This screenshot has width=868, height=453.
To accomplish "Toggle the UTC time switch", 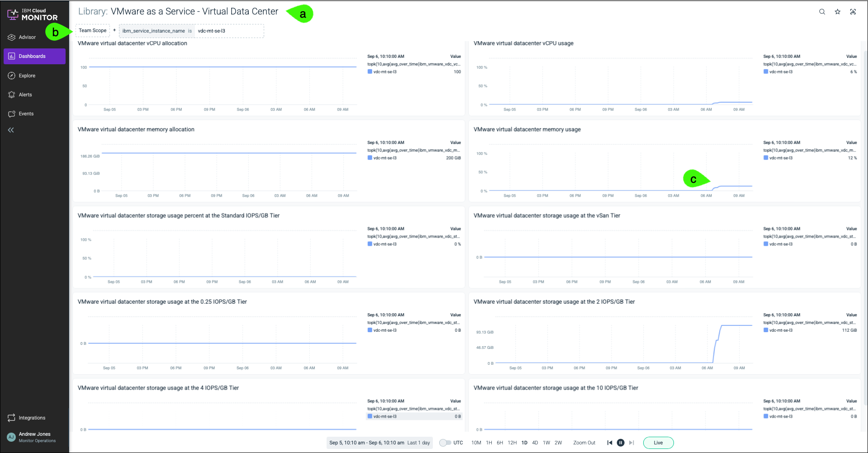I will coord(445,443).
